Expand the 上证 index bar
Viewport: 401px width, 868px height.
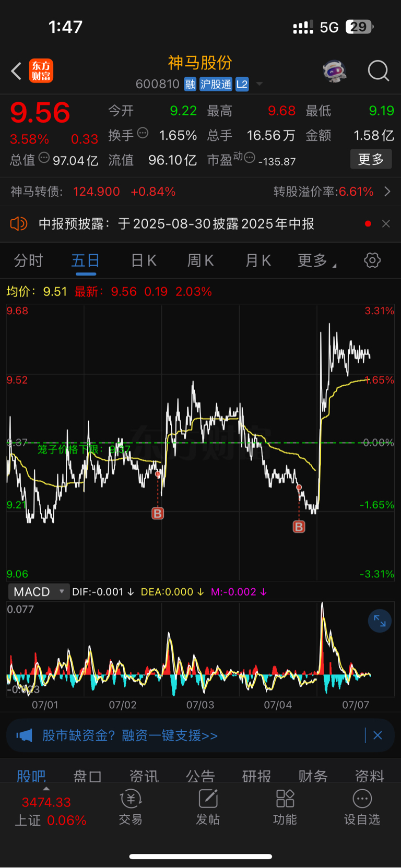[46, 789]
